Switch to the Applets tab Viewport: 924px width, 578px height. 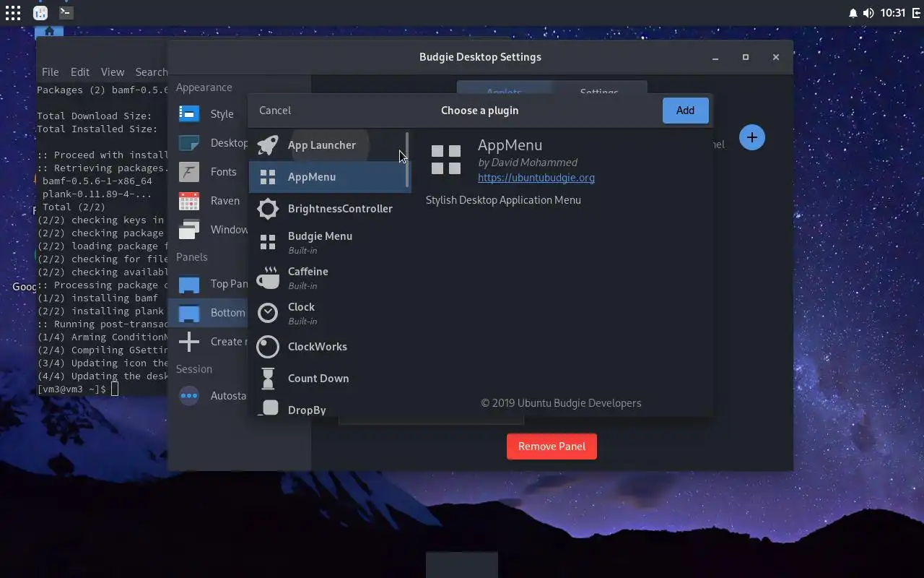pos(505,92)
